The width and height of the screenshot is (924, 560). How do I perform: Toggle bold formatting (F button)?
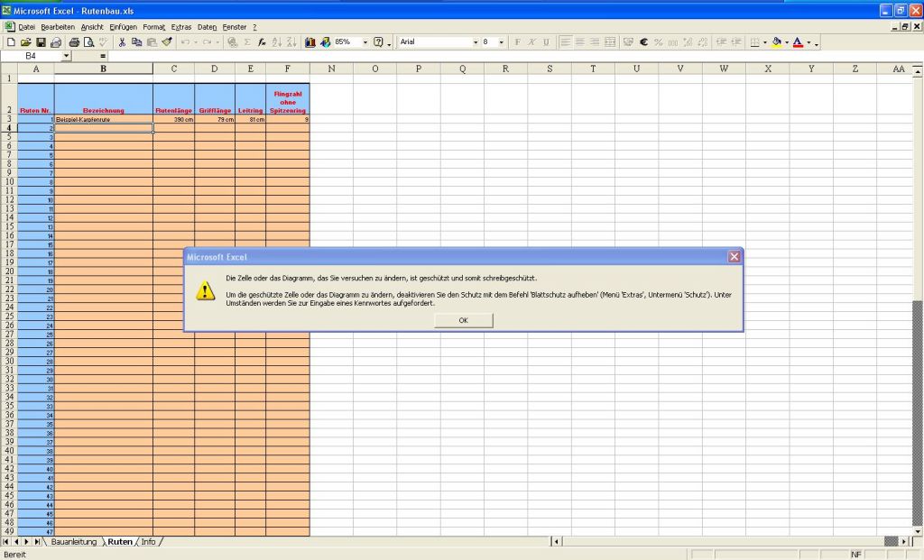pos(518,42)
